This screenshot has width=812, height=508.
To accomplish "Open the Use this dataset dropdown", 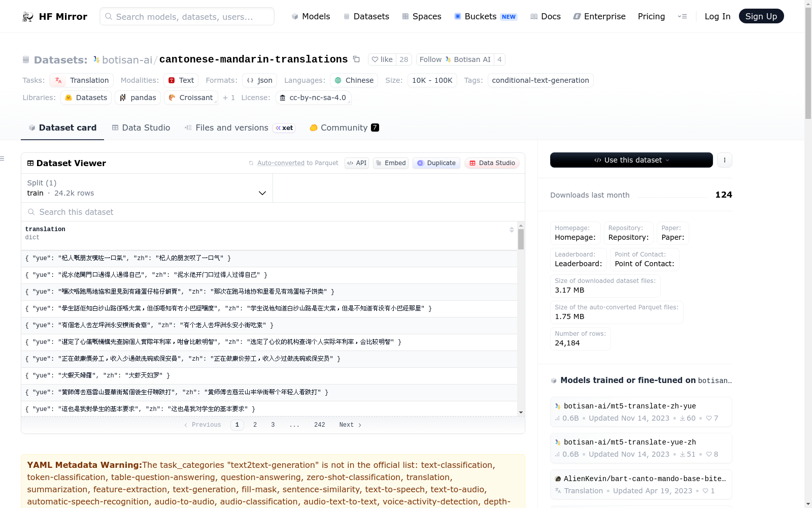I will click(x=631, y=160).
